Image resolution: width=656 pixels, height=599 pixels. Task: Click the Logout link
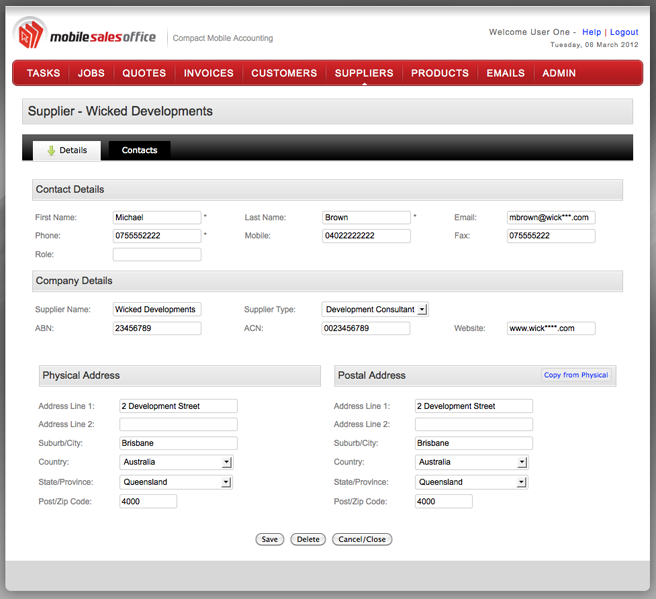[x=624, y=32]
